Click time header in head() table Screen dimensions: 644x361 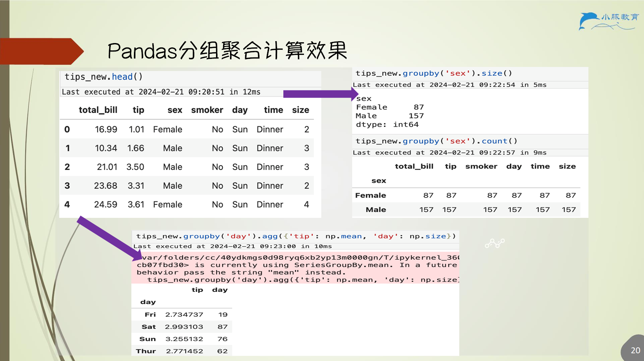273,110
